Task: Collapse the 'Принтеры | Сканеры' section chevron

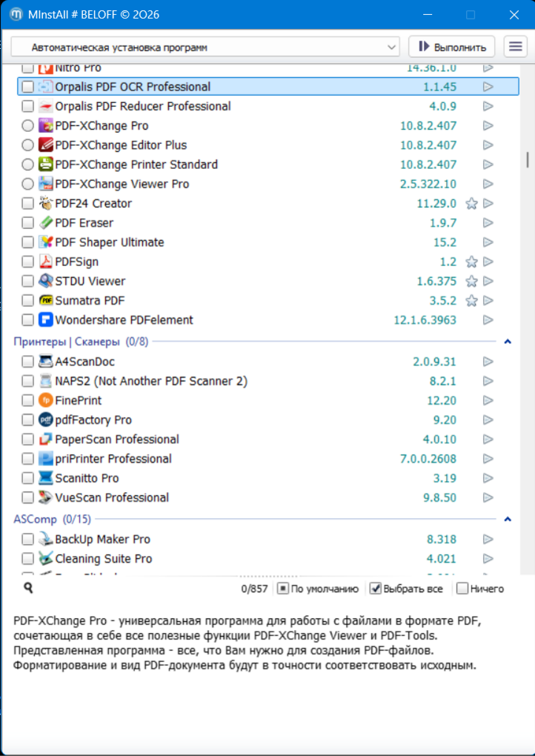Action: 508,342
